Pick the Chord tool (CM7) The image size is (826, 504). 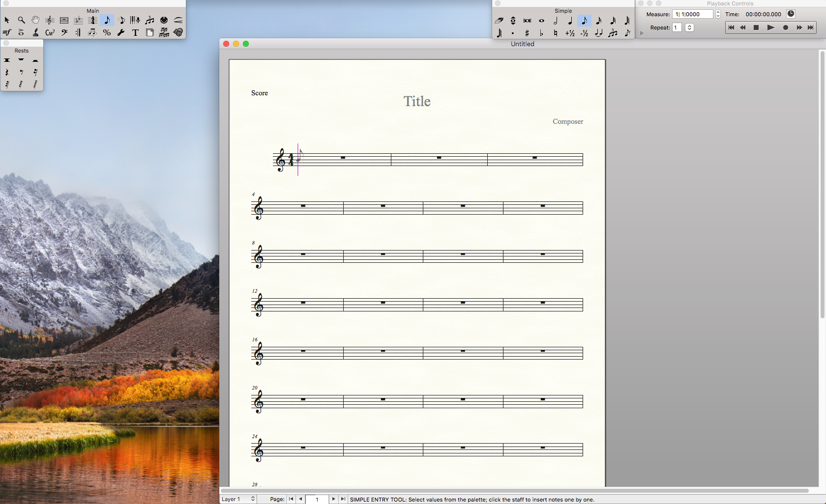[x=50, y=33]
